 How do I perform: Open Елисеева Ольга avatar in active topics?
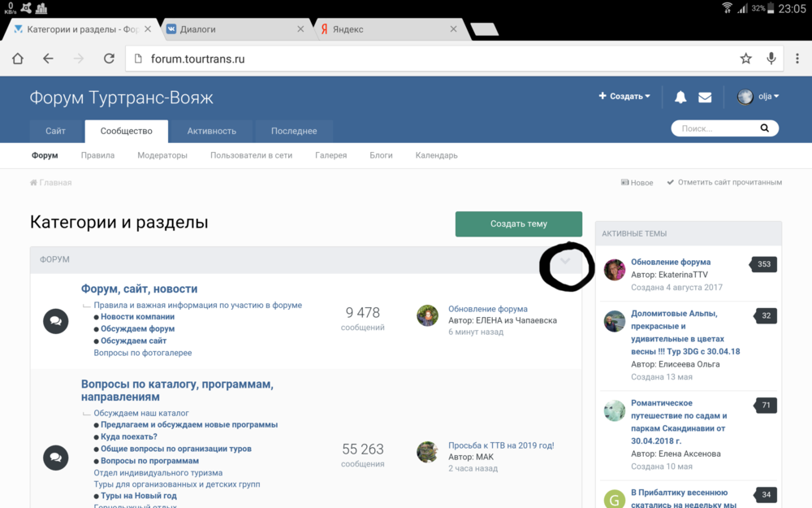615,321
